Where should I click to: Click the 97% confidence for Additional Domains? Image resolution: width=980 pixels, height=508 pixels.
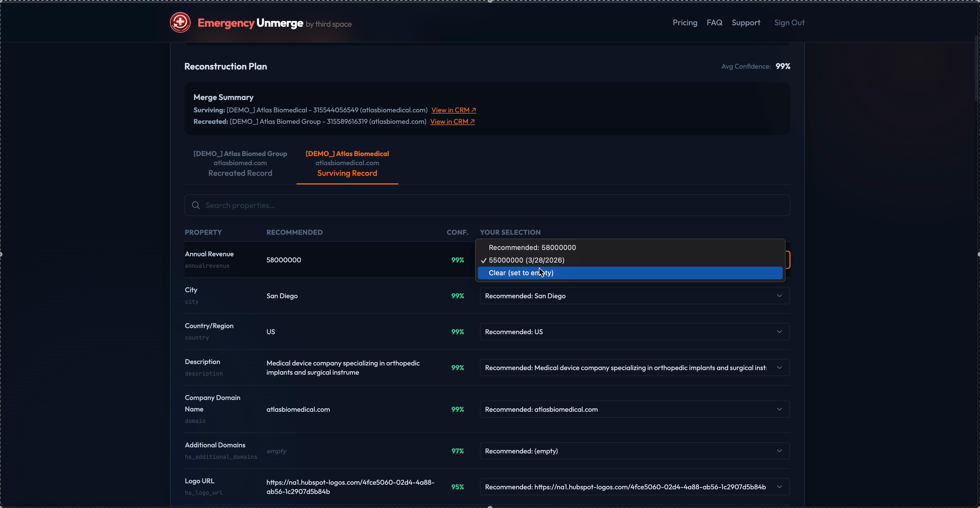tap(457, 451)
